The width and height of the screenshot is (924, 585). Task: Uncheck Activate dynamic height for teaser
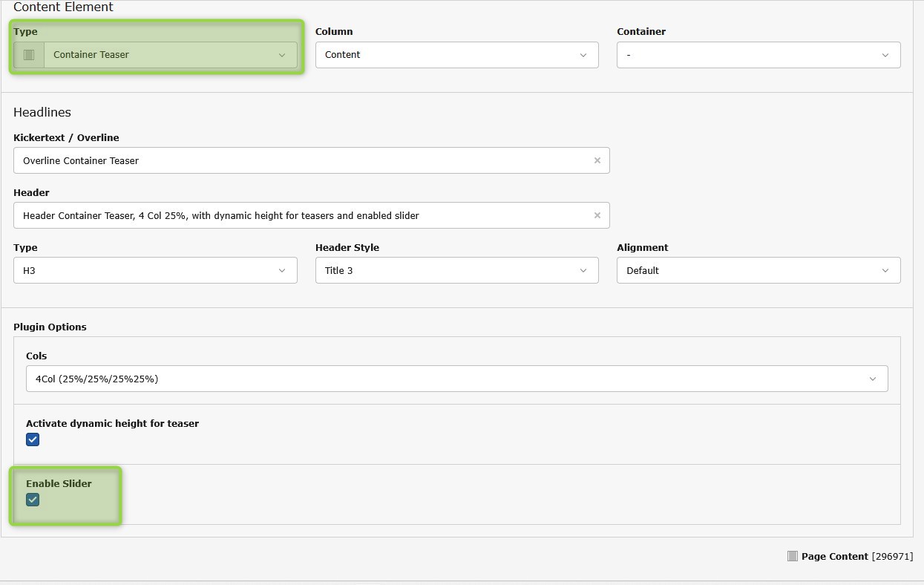point(33,439)
